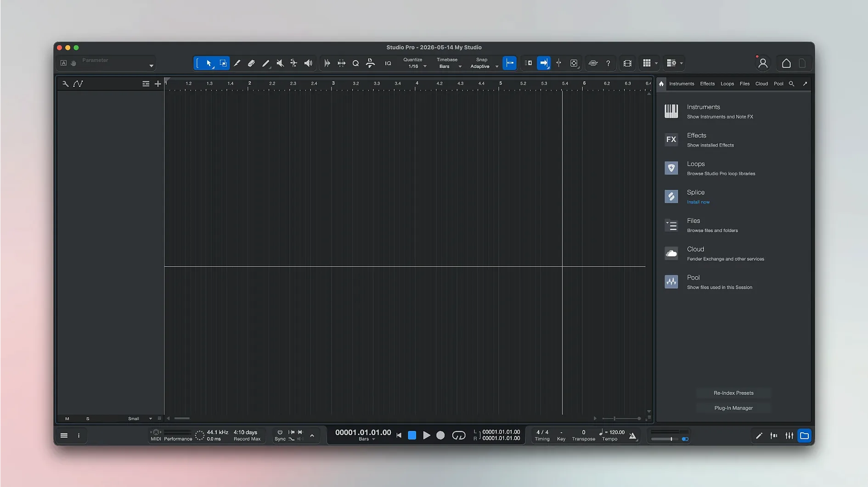Click the Re-Index Presets button
Viewport: 868px width, 487px height.
click(x=733, y=393)
